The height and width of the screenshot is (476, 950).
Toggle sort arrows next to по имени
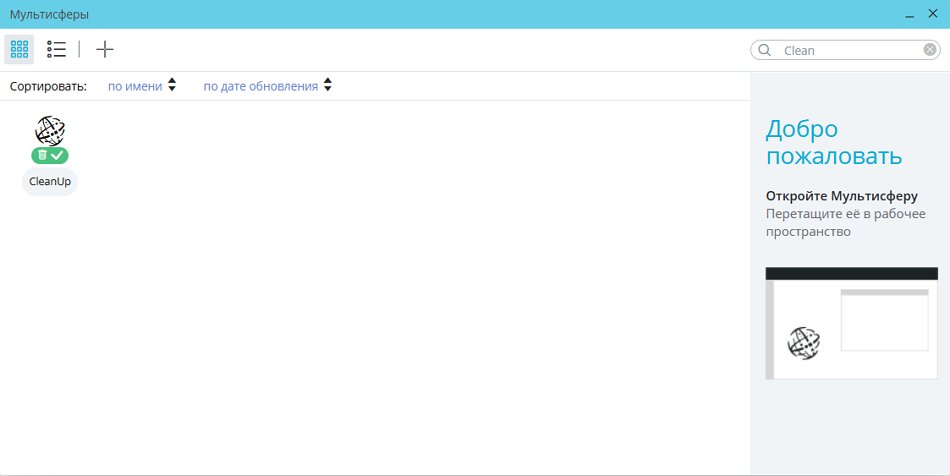click(172, 85)
